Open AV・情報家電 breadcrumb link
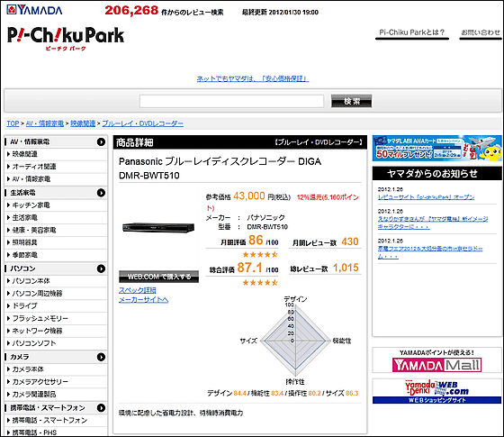The image size is (504, 437). (45, 123)
